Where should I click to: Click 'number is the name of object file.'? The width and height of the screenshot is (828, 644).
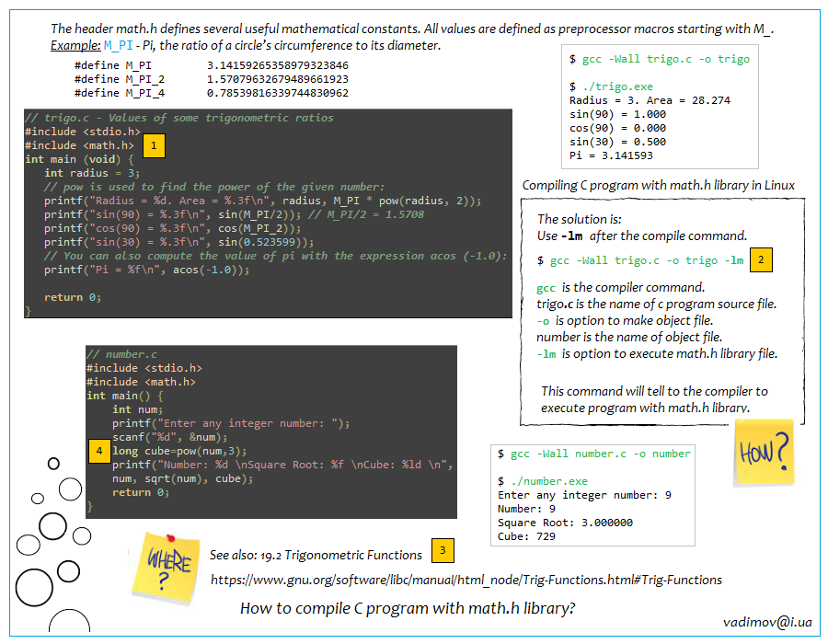click(x=629, y=337)
